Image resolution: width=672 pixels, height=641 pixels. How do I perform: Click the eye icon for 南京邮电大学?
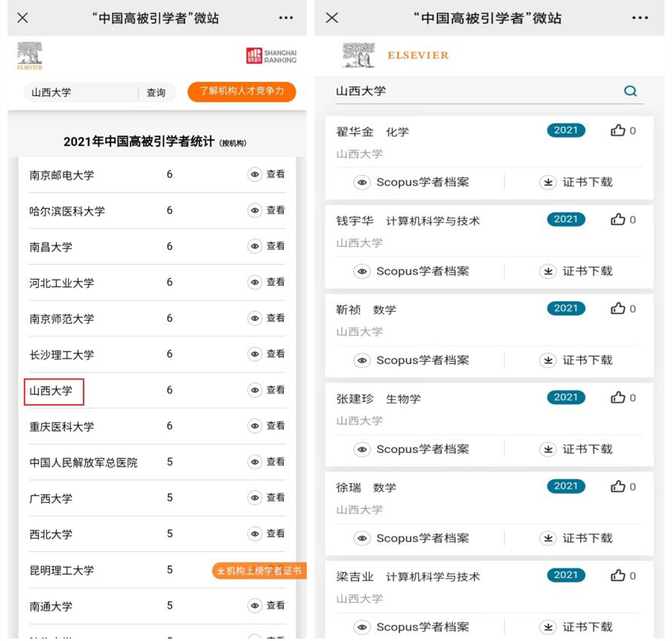[x=255, y=175]
